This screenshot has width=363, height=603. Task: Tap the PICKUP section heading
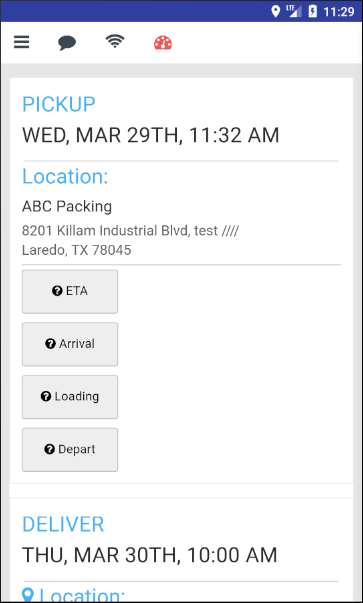[x=59, y=104]
